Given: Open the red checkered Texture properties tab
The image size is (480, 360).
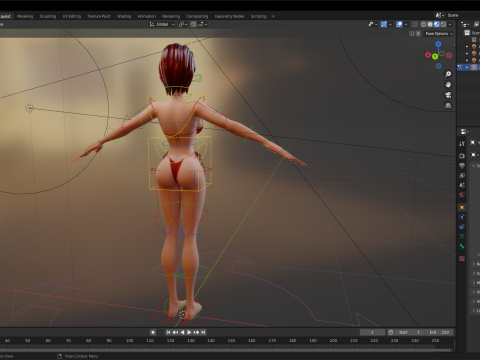Looking at the screenshot, I should [462, 258].
